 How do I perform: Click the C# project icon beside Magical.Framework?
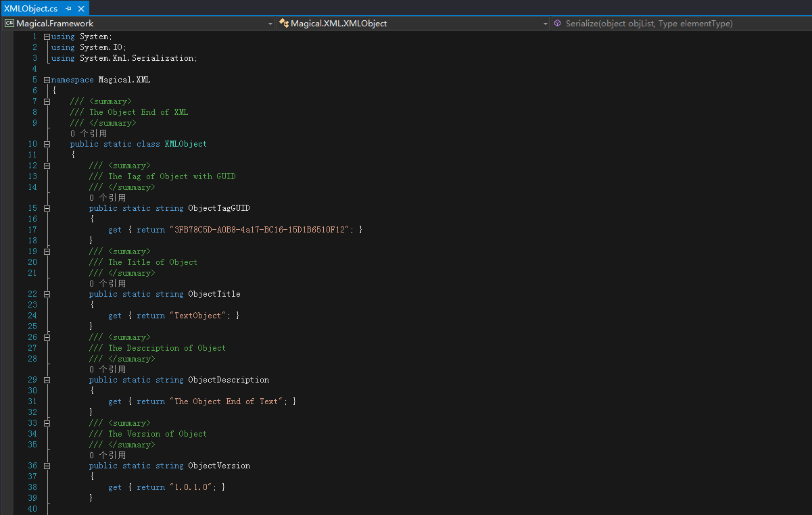pyautogui.click(x=9, y=24)
